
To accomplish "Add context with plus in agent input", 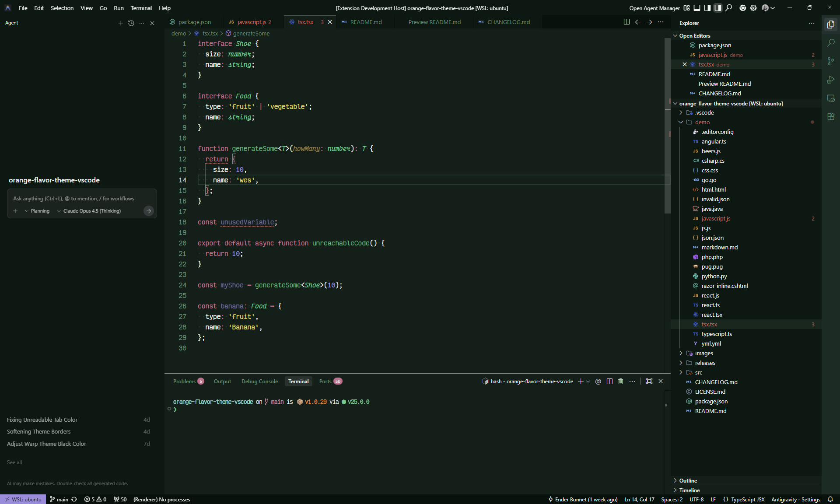I will [x=15, y=211].
